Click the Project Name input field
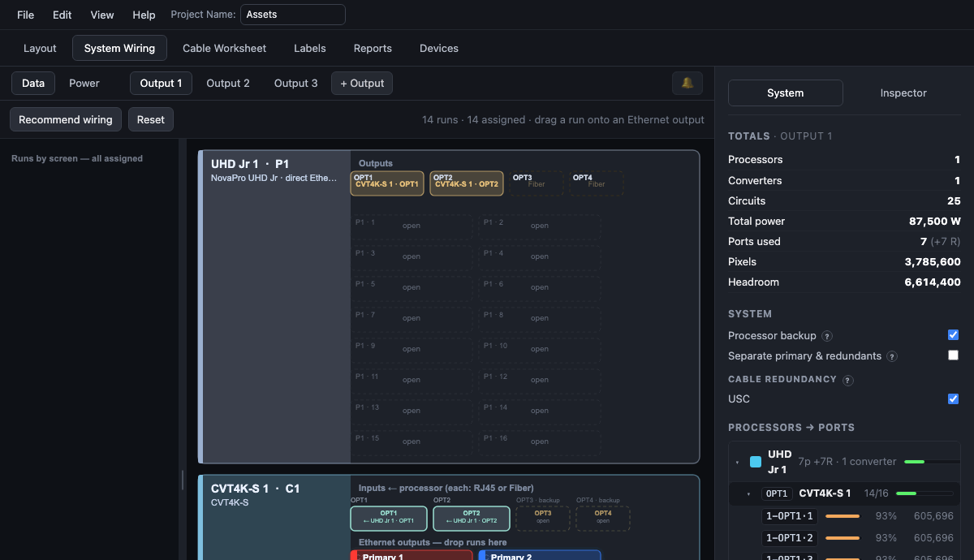 click(293, 15)
